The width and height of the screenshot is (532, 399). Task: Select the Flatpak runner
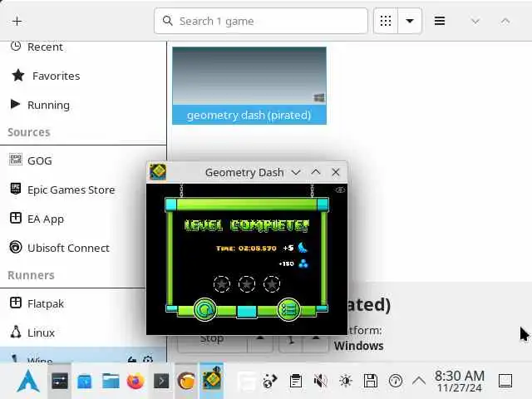point(73,303)
